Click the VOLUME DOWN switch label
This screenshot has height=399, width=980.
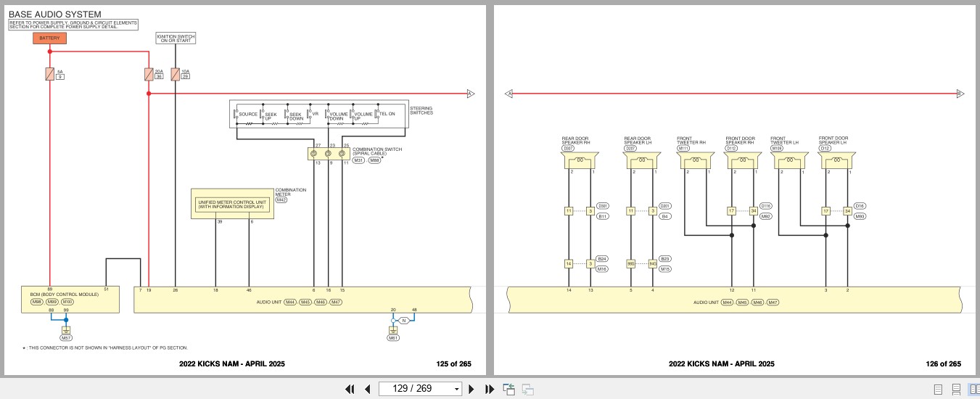click(x=339, y=115)
